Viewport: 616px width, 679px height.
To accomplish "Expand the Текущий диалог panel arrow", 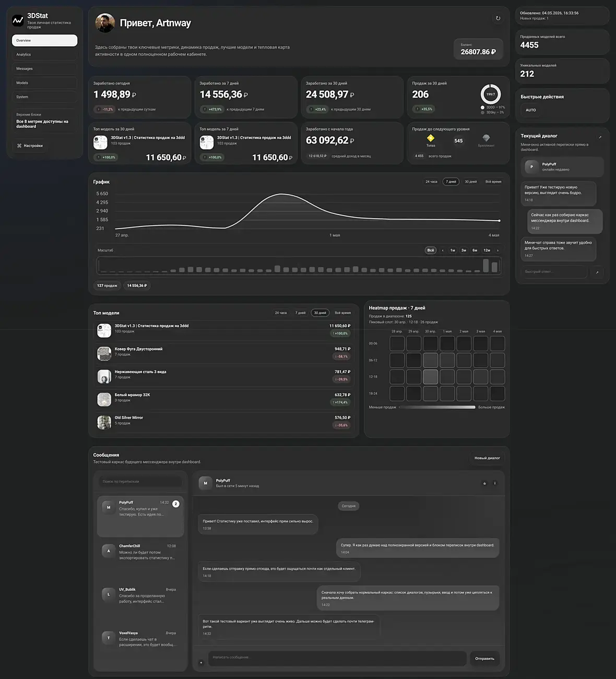I will [600, 137].
